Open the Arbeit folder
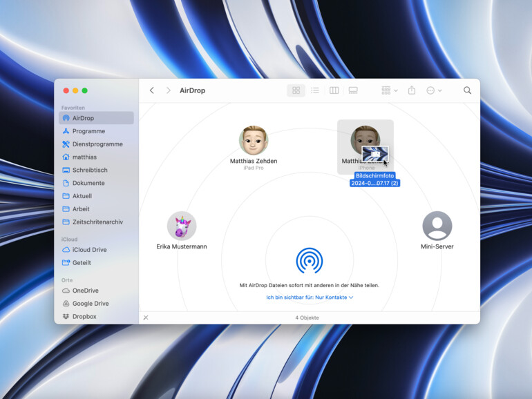Screen dimensions: 532x399 (x=96, y=209)
